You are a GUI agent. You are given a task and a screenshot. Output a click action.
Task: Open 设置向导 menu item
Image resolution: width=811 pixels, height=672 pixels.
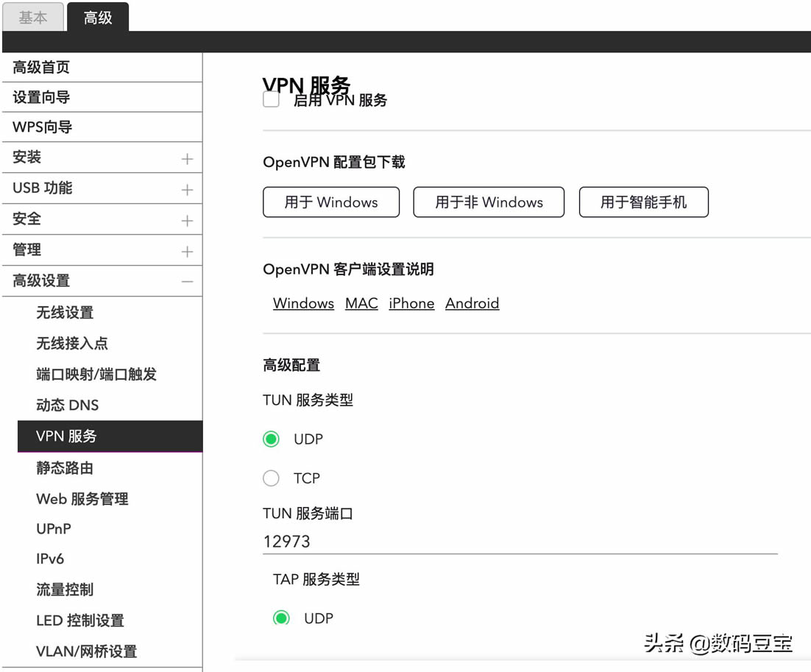click(x=102, y=97)
